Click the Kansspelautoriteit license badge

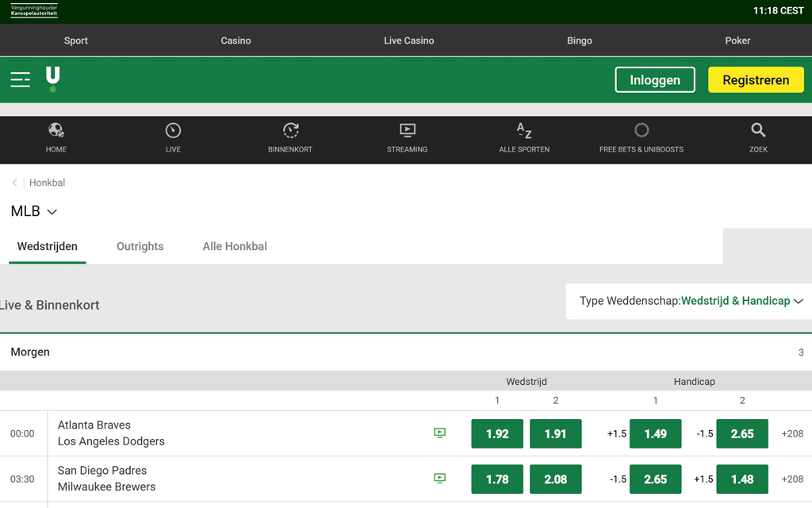[x=34, y=11]
